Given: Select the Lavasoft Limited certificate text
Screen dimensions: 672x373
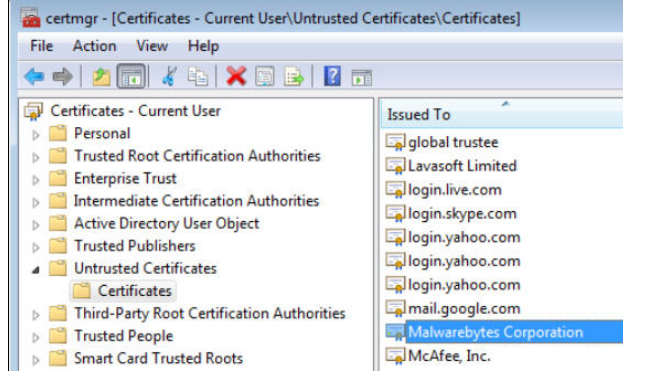Looking at the screenshot, I should pyautogui.click(x=462, y=166).
